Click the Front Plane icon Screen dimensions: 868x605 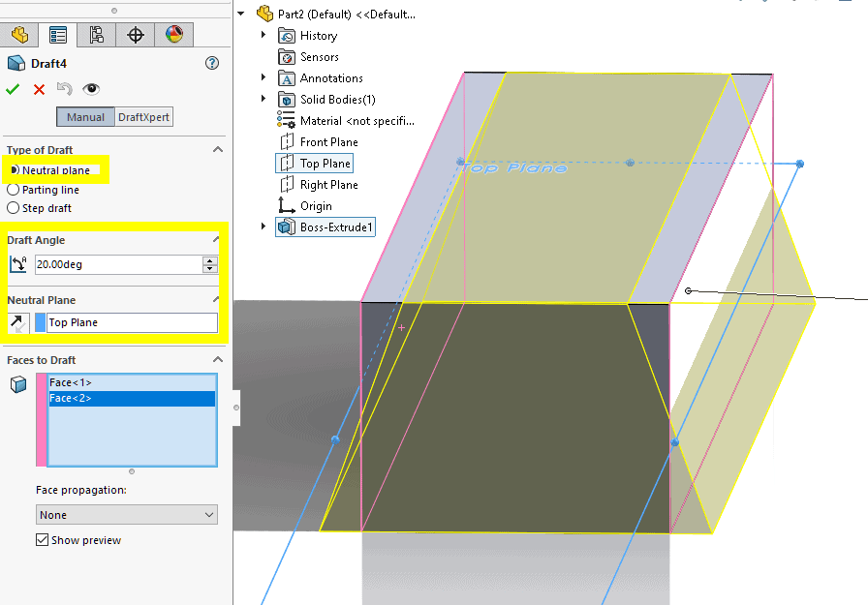click(287, 142)
